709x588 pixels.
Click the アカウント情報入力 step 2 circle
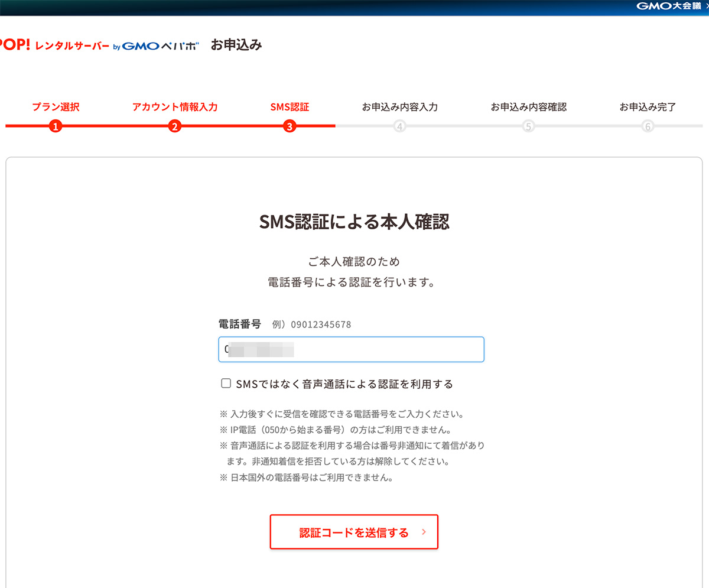(174, 125)
